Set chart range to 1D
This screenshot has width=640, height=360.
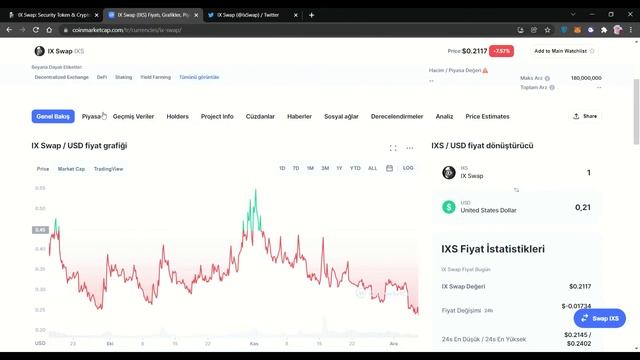point(282,168)
